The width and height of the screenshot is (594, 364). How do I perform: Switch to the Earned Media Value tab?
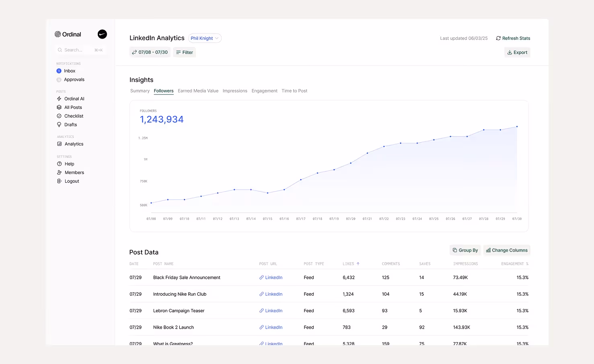(x=198, y=91)
